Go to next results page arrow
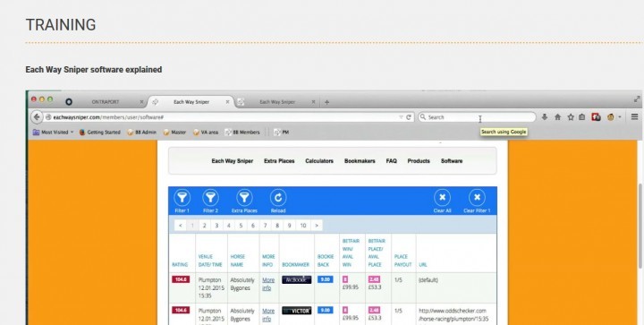644x325 pixels. 317,226
